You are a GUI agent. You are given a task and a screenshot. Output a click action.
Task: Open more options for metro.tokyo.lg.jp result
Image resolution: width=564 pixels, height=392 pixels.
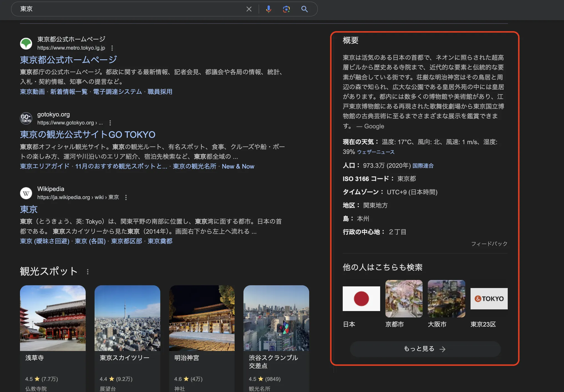[112, 48]
